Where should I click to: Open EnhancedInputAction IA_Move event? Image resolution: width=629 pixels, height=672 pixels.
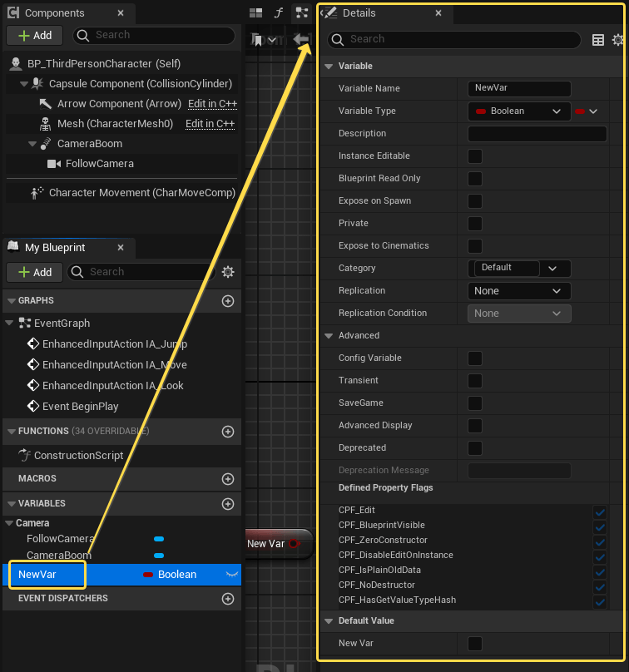tap(107, 365)
